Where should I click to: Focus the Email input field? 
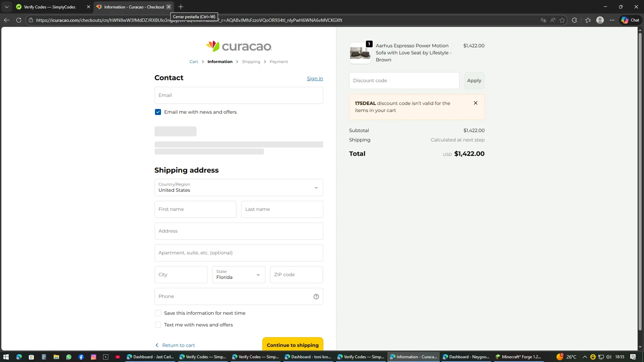click(x=239, y=95)
